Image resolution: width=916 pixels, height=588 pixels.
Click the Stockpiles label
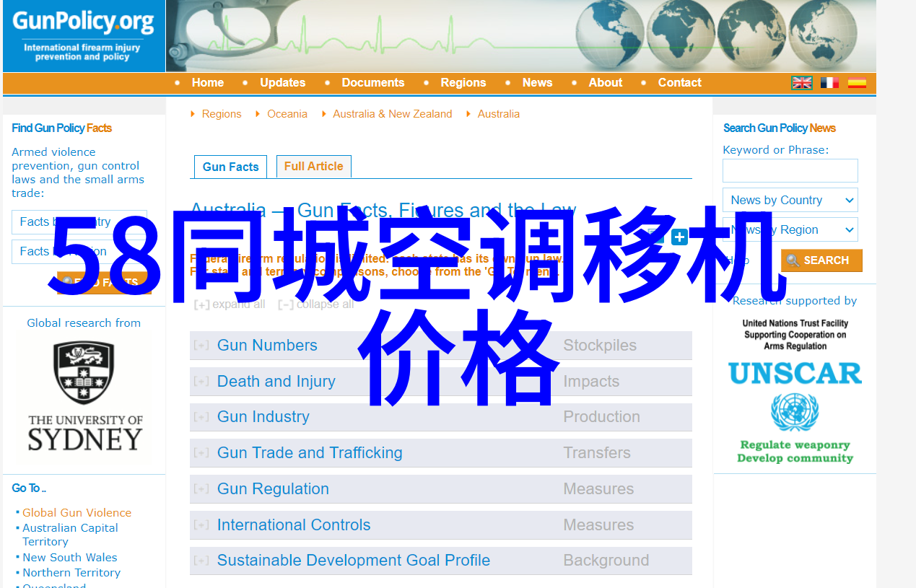tap(600, 346)
